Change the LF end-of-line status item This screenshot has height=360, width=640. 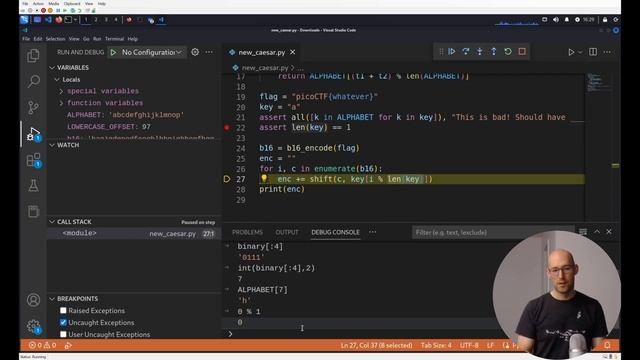[x=490, y=345]
